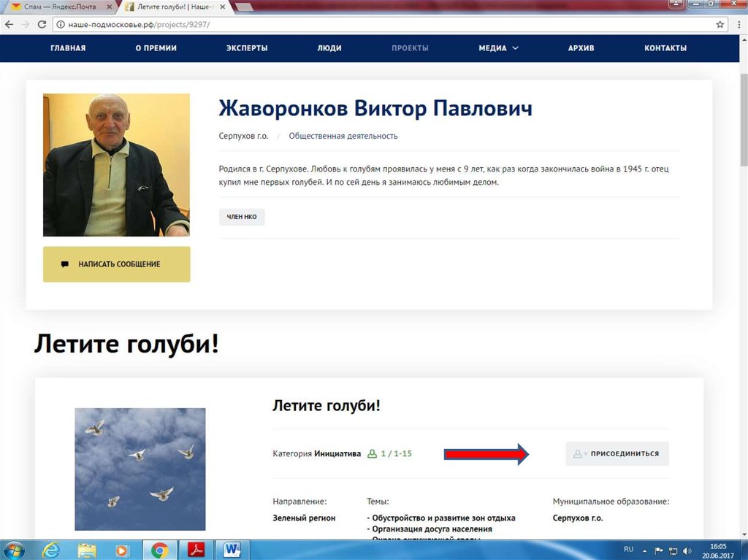Image resolution: width=748 pixels, height=560 pixels.
Task: Reload the page with refresh icon
Action: click(42, 24)
